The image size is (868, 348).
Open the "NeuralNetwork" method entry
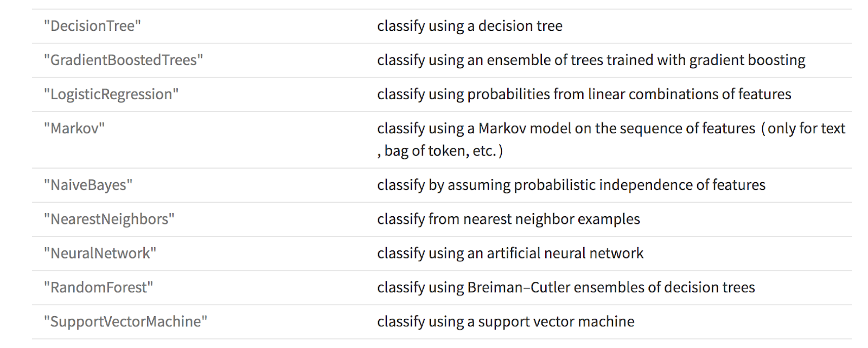point(100,253)
